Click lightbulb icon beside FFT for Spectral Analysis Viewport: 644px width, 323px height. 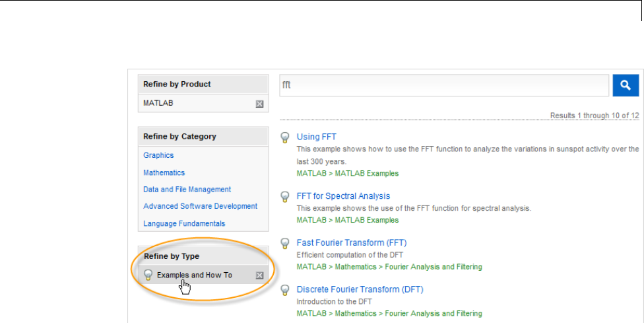tap(286, 196)
